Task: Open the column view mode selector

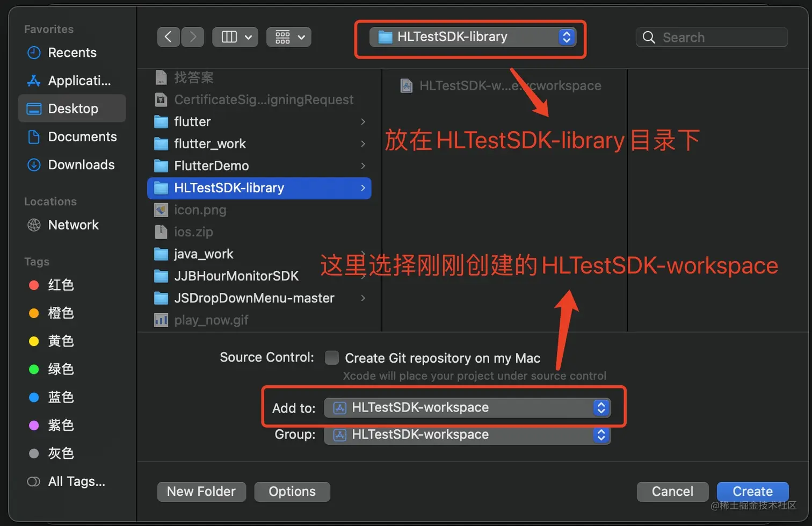Action: (x=235, y=37)
